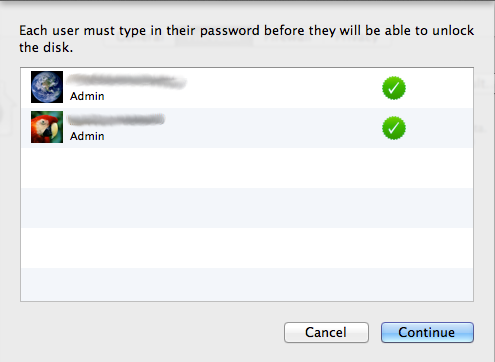Click the Earth globe user picture
Screen dimensions: 495x362
point(47,87)
